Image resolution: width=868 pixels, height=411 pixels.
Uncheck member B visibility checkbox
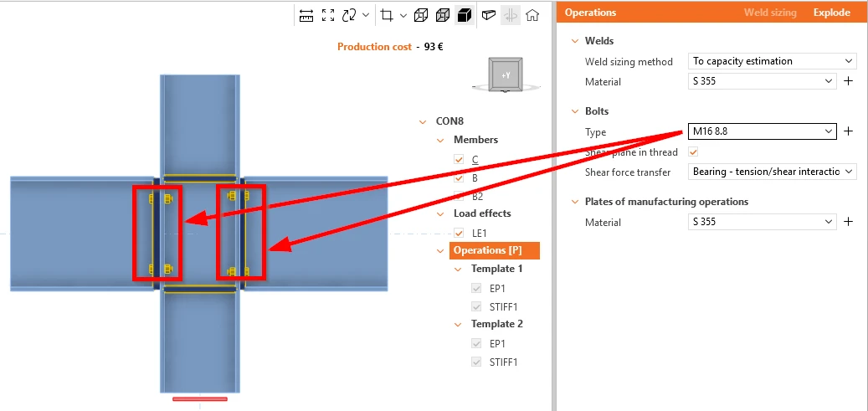point(459,178)
